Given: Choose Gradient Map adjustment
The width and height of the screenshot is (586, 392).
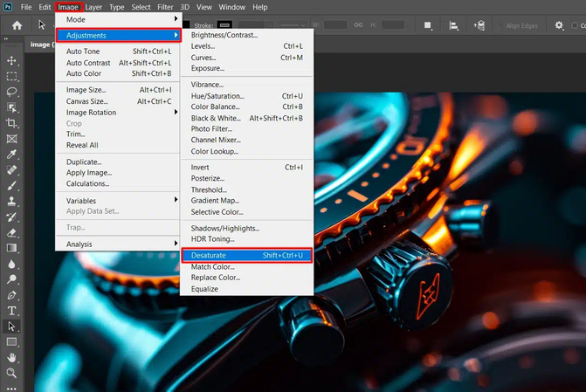Looking at the screenshot, I should click(x=246, y=200).
